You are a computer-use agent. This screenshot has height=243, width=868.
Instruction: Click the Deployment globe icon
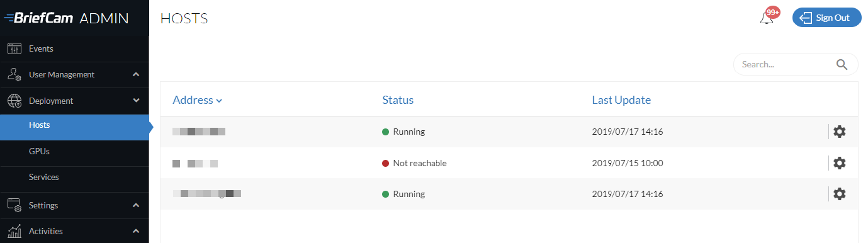click(x=14, y=101)
